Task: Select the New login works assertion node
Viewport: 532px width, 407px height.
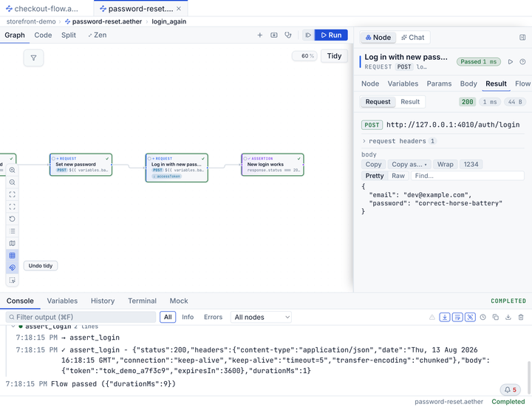Action: point(273,165)
